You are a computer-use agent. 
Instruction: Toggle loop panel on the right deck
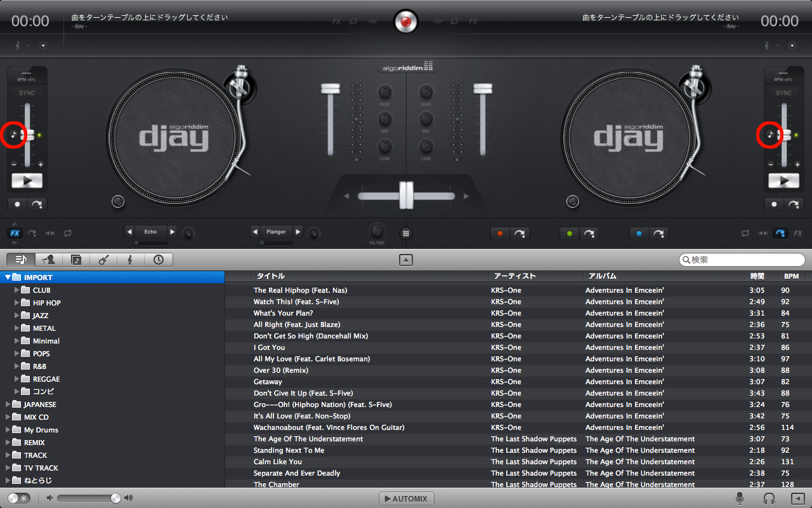(x=745, y=233)
